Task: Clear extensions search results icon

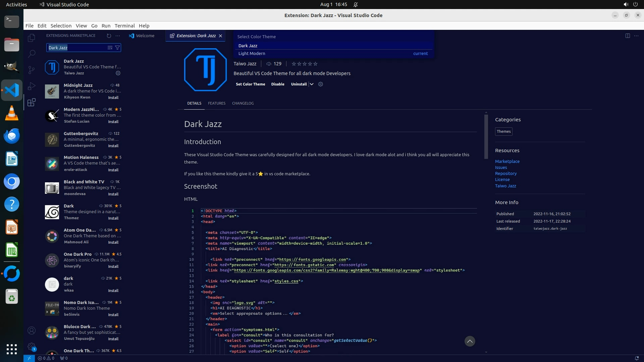Action: 110,48
